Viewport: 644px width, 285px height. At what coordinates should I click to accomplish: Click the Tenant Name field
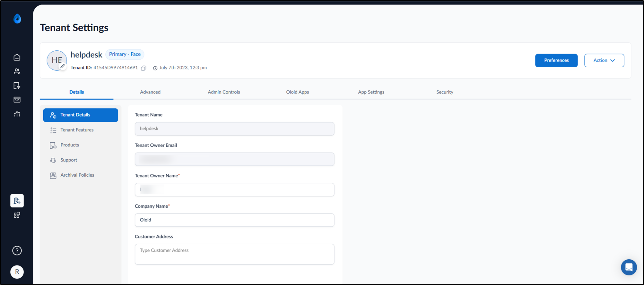pos(234,129)
